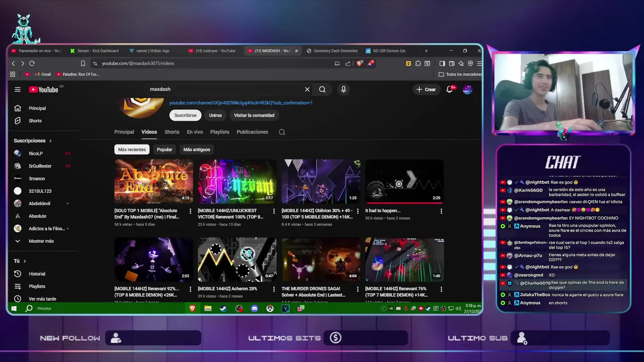
Task: Select the Más recientes filter chip
Action: tap(132, 149)
